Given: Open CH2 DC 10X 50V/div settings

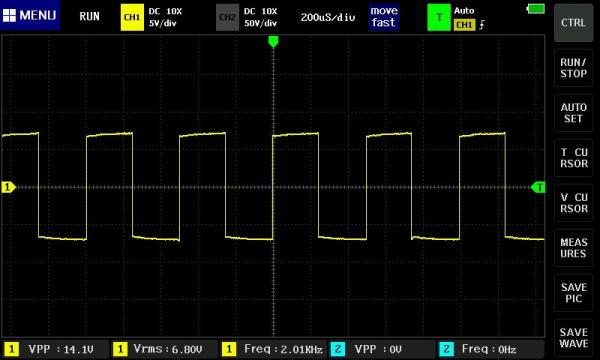Looking at the screenshot, I should [x=261, y=17].
